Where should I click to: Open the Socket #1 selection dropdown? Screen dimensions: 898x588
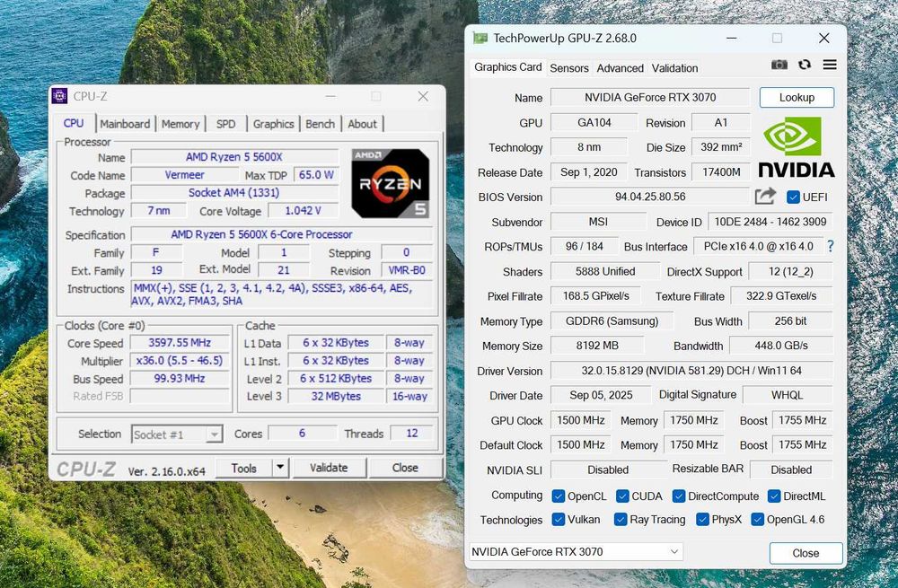177,434
